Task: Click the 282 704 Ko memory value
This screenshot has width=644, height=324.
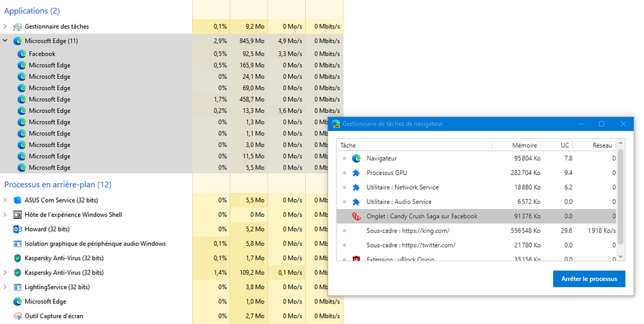Action: 526,173
